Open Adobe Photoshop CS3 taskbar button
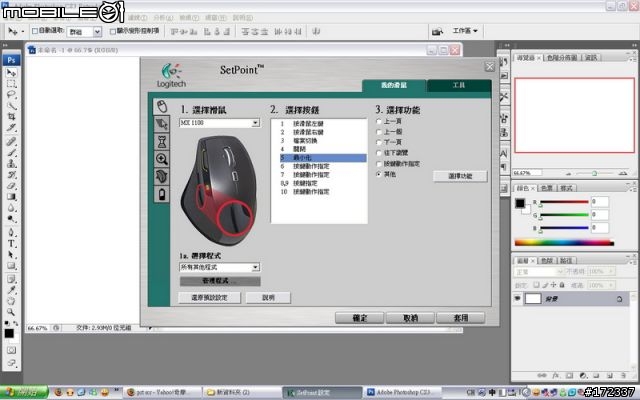Screen dimensions: 640x400 (x=403, y=392)
